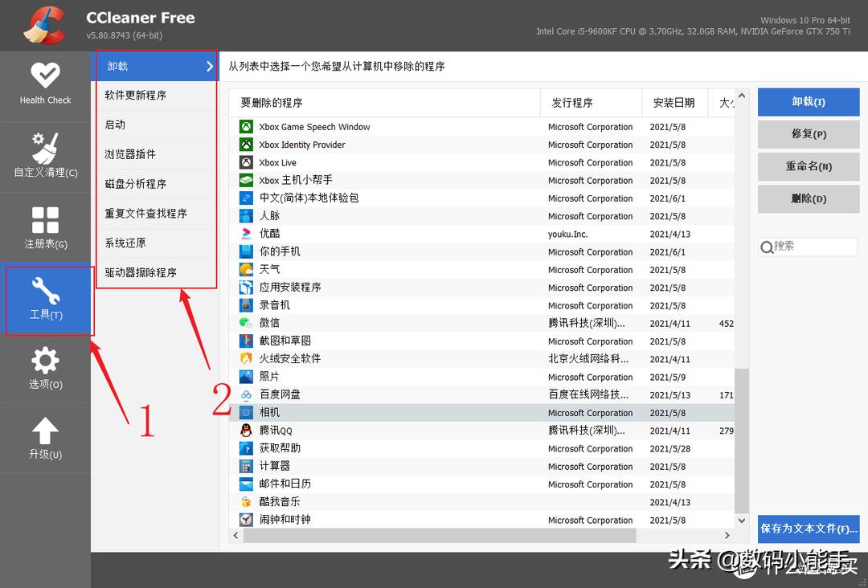Image resolution: width=868 pixels, height=588 pixels.
Task: Open Health Check from the sidebar
Action: pos(46,84)
